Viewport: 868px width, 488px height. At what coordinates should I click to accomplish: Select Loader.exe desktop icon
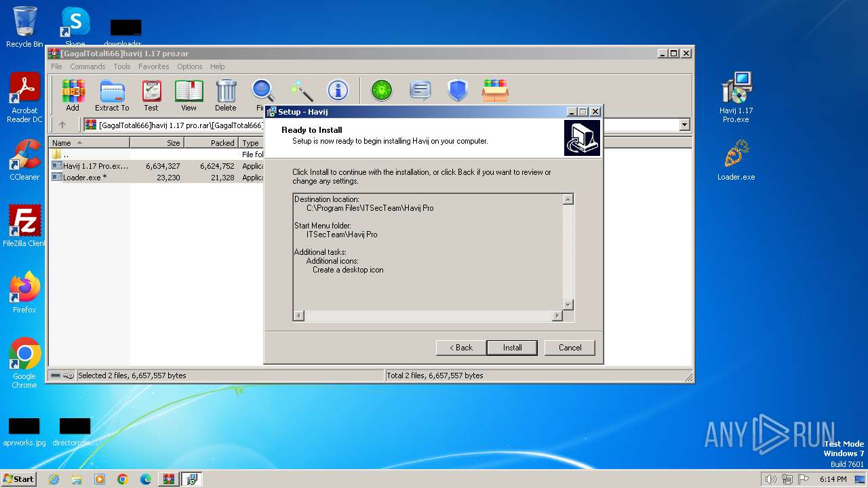point(736,161)
